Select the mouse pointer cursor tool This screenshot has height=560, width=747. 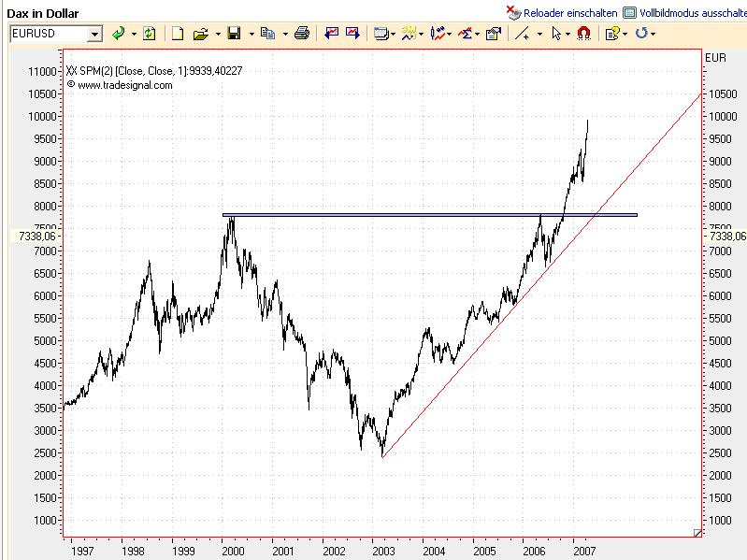(x=556, y=34)
